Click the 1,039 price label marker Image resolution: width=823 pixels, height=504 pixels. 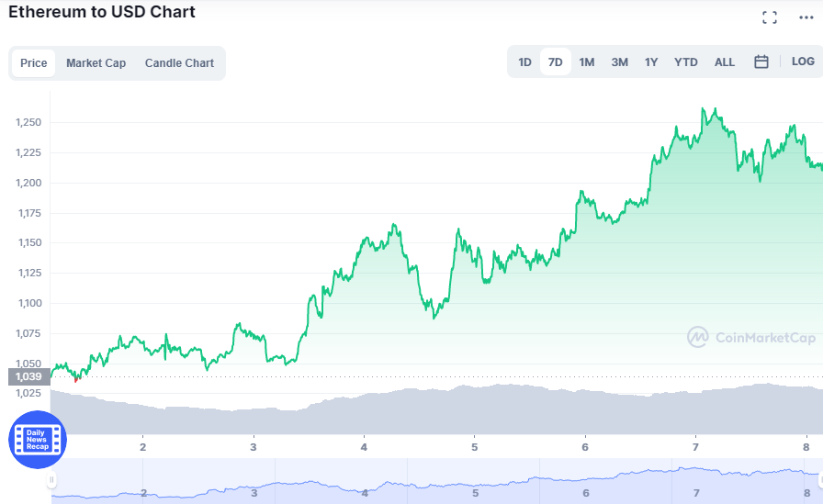pyautogui.click(x=28, y=376)
